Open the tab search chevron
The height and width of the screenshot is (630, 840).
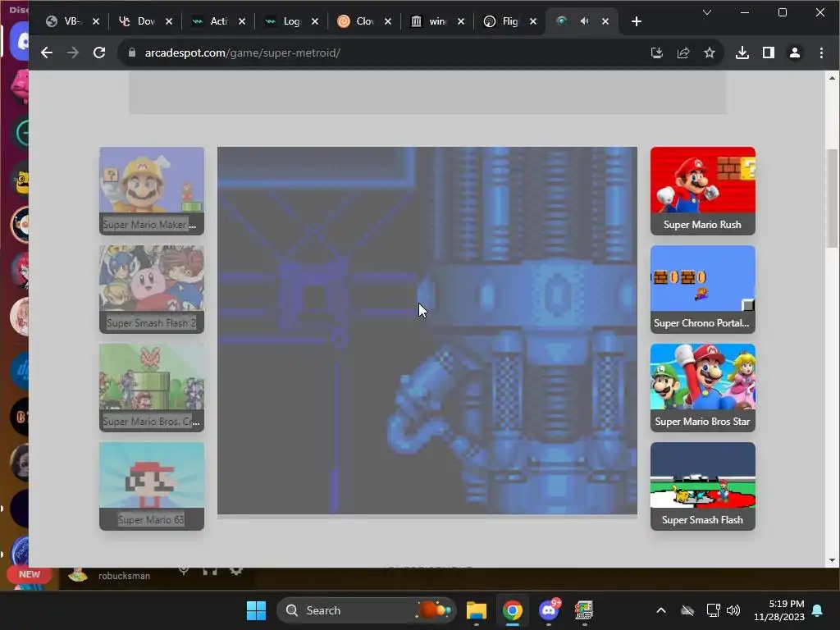706,12
